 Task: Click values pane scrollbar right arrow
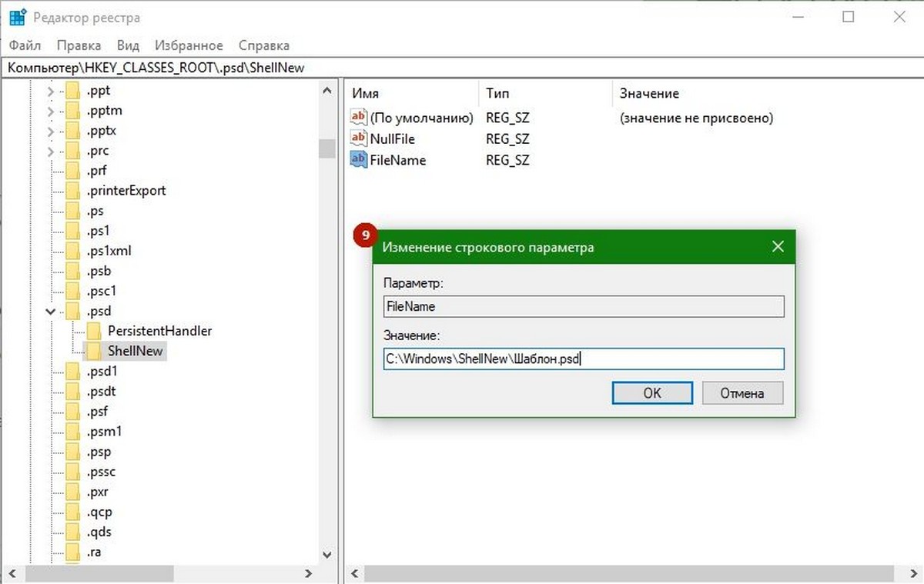point(915,573)
